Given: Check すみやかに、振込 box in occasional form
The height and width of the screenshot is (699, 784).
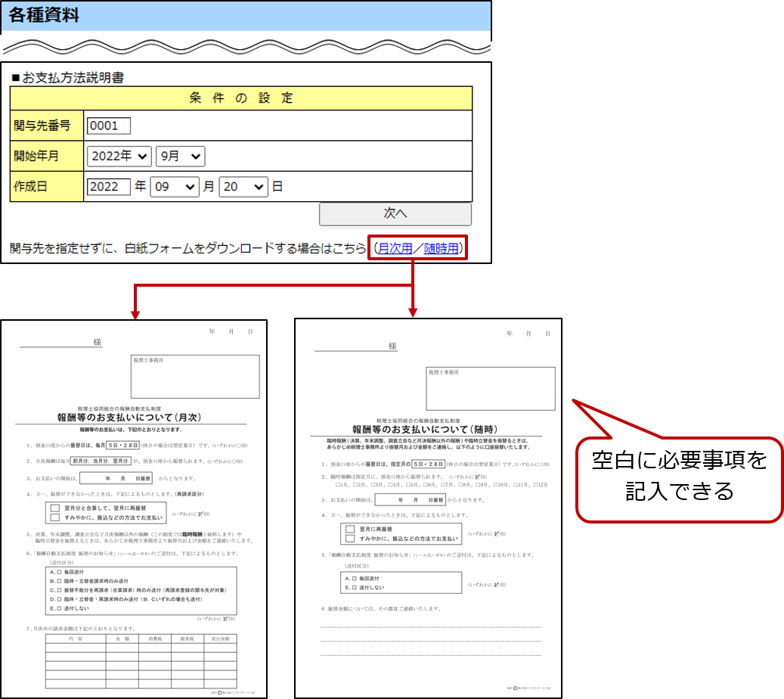Looking at the screenshot, I should tap(349, 539).
